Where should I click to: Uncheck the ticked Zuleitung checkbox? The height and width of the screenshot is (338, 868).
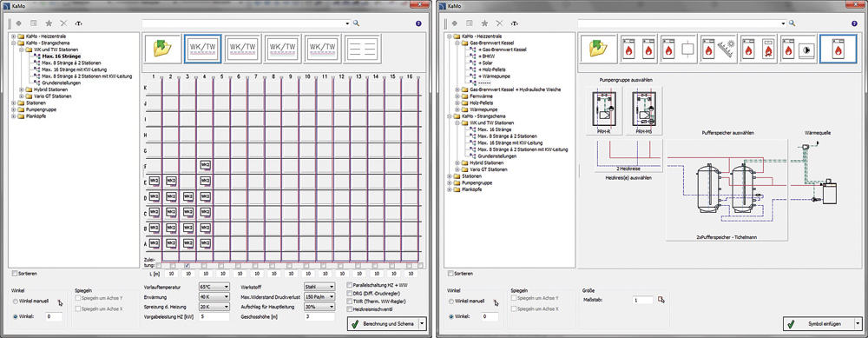click(x=187, y=266)
